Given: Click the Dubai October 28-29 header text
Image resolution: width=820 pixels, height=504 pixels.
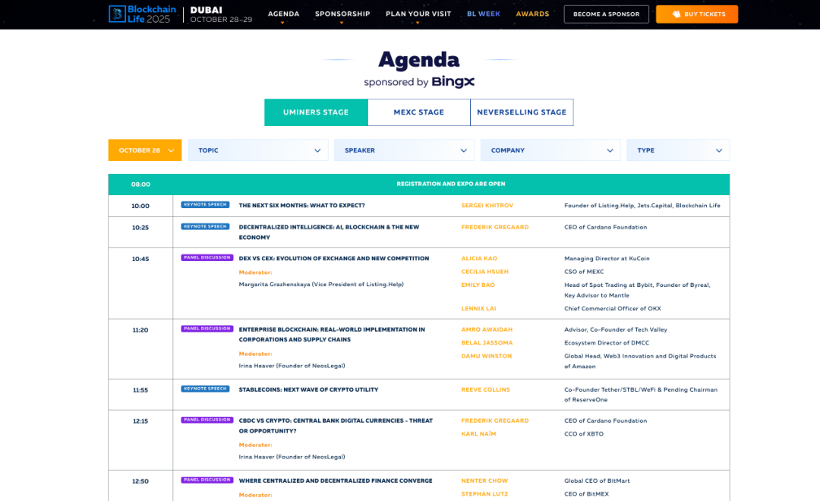Looking at the screenshot, I should point(221,14).
